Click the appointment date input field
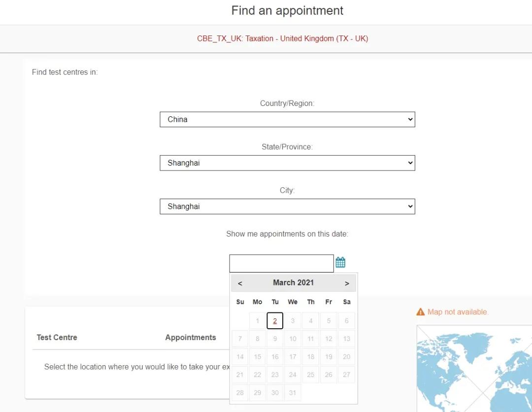The height and width of the screenshot is (412, 532). [x=281, y=263]
